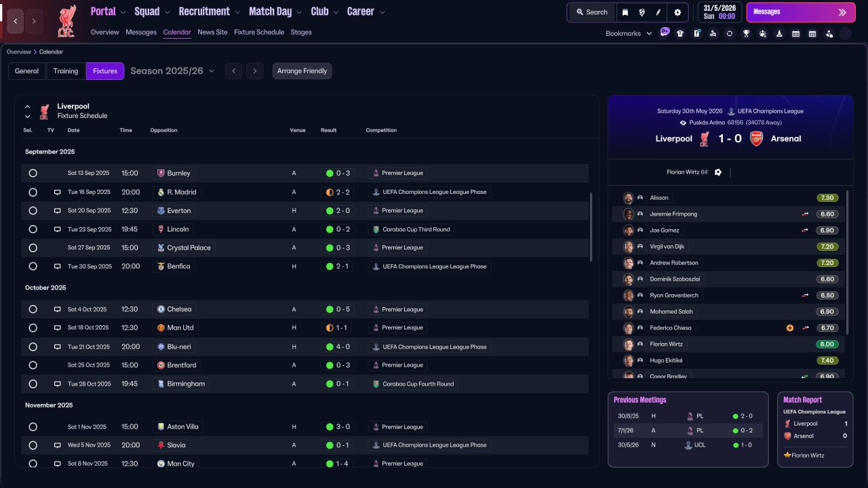Open the settings gear icon
Viewport: 868px width, 488px height.
677,12
